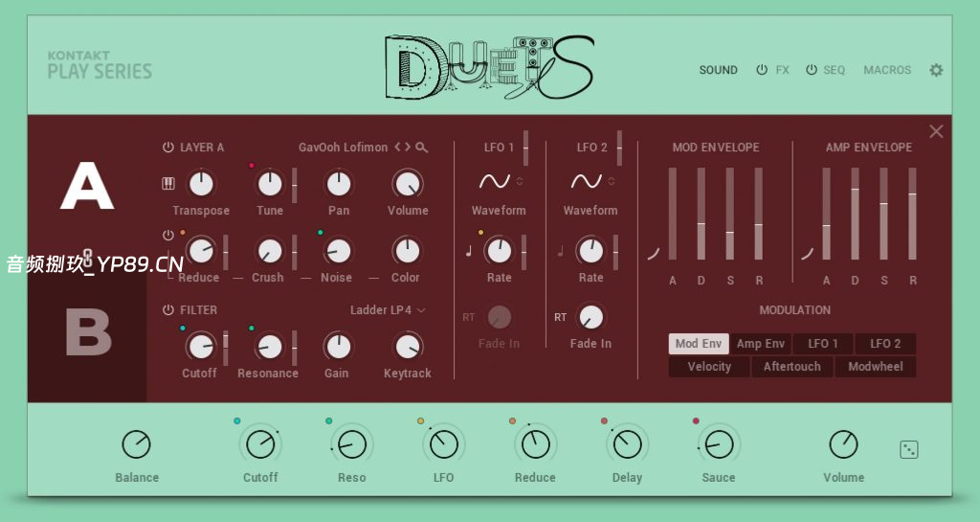
Task: Switch to the SEQ page
Action: coord(835,70)
